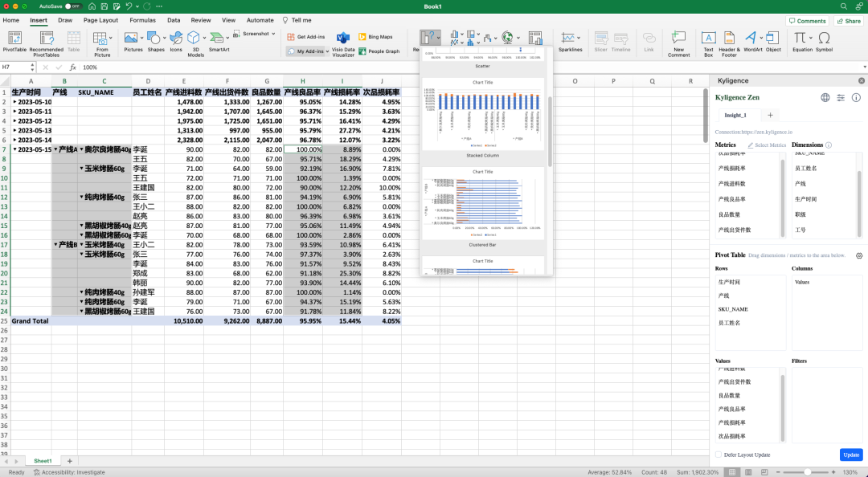Click the chart gallery scrollbar
868x477 pixels.
(550, 132)
